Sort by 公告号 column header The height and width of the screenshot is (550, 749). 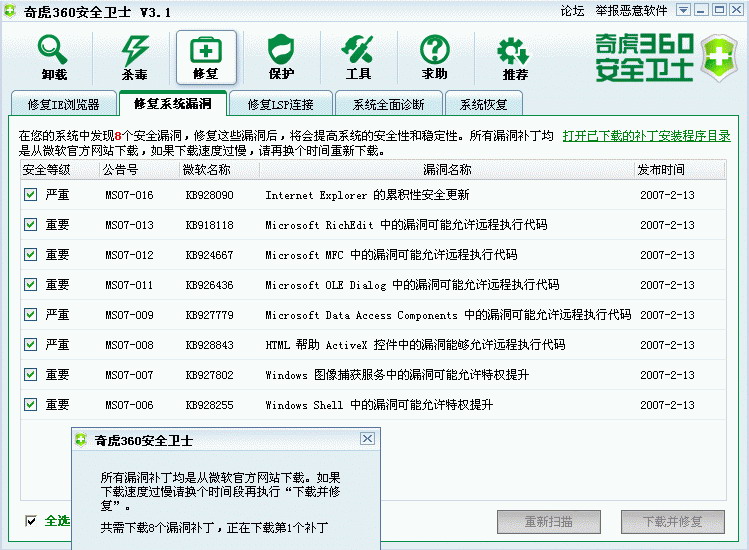[139, 170]
